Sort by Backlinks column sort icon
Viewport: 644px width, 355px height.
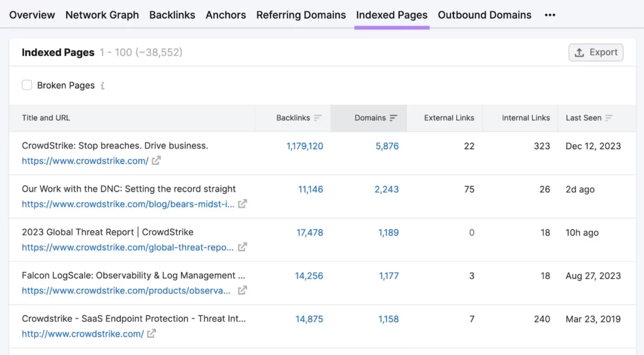(x=318, y=118)
